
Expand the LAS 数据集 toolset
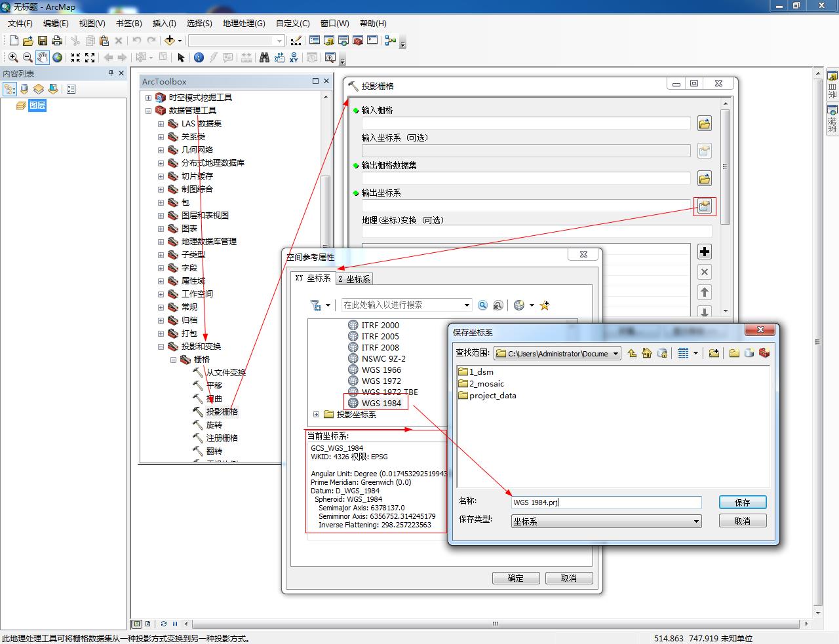tap(161, 124)
